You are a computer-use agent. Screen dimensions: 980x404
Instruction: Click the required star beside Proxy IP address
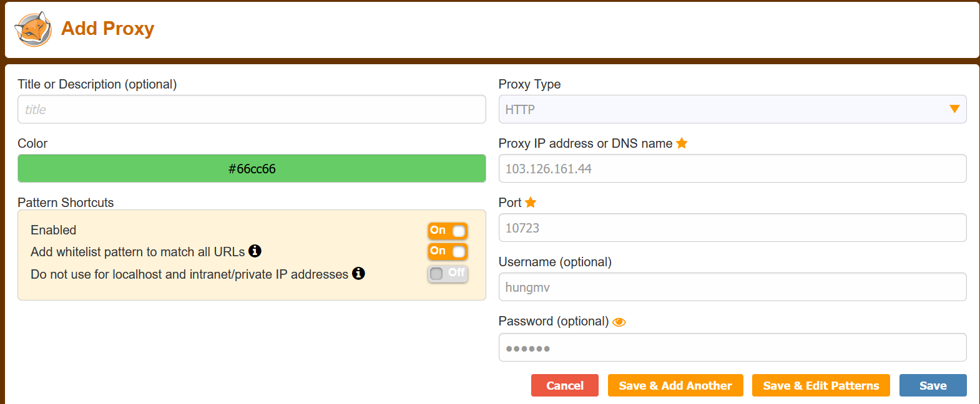[x=681, y=143]
